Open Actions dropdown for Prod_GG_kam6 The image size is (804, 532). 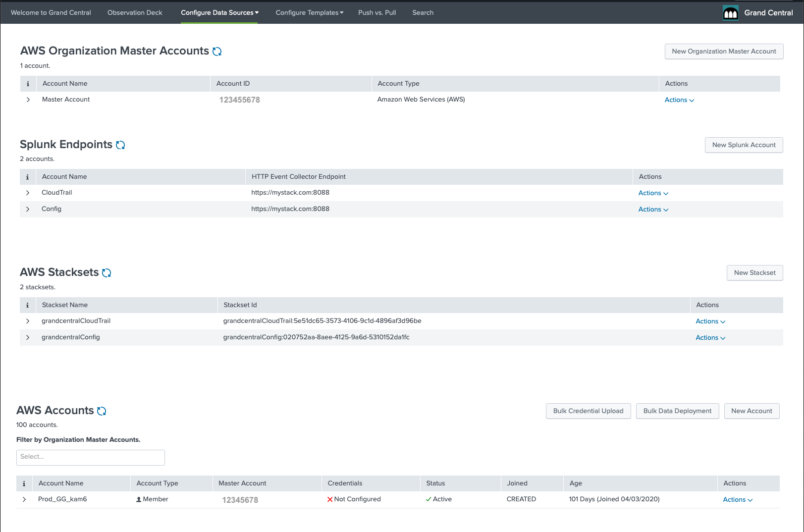click(738, 500)
